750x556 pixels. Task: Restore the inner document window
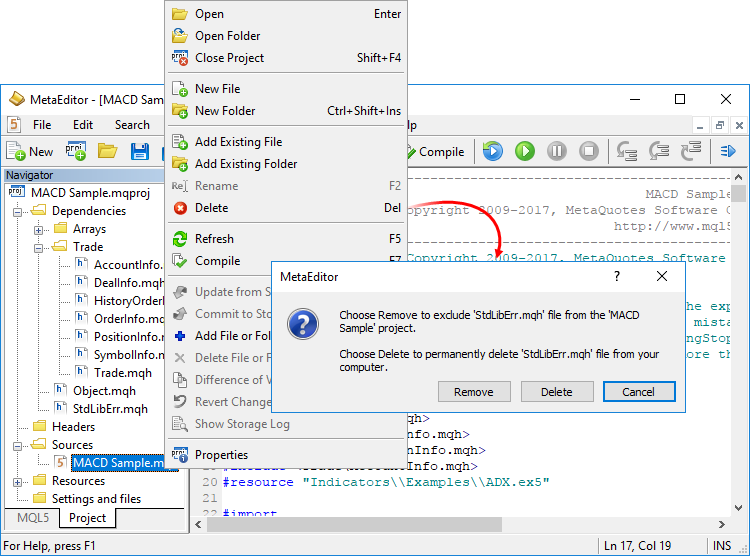[x=719, y=125]
